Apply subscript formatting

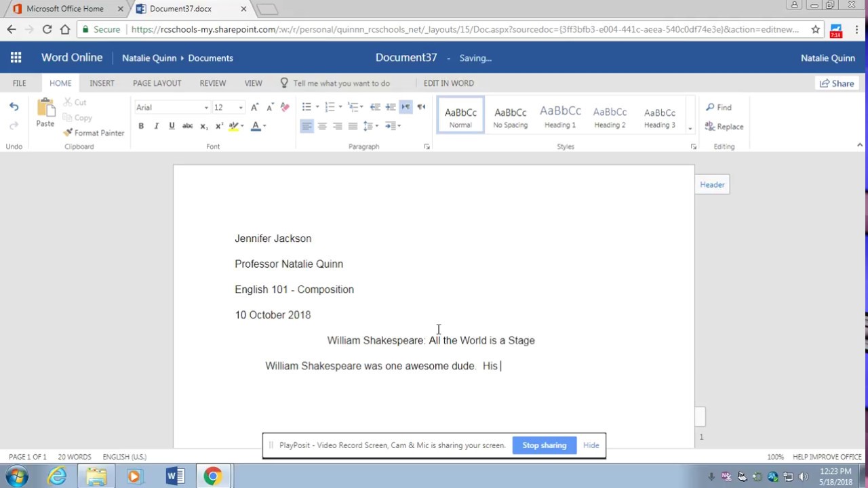[x=203, y=126]
